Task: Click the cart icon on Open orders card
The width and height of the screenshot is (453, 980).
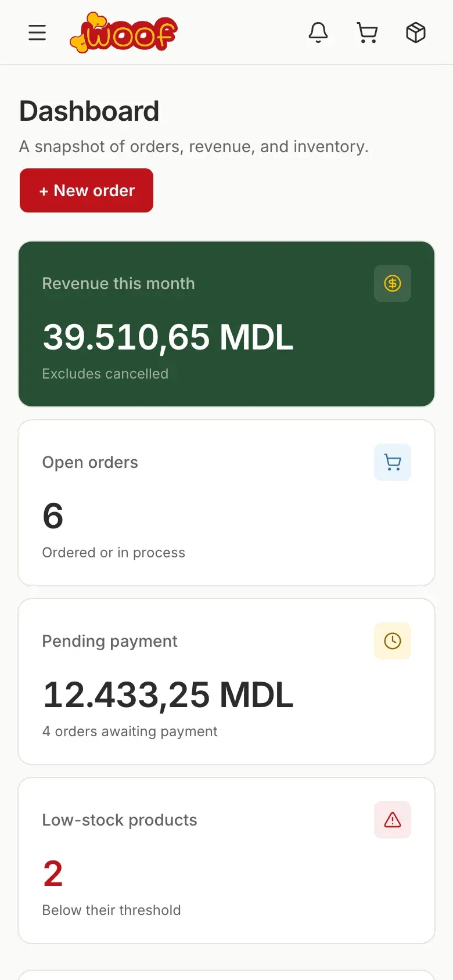Action: coord(393,462)
